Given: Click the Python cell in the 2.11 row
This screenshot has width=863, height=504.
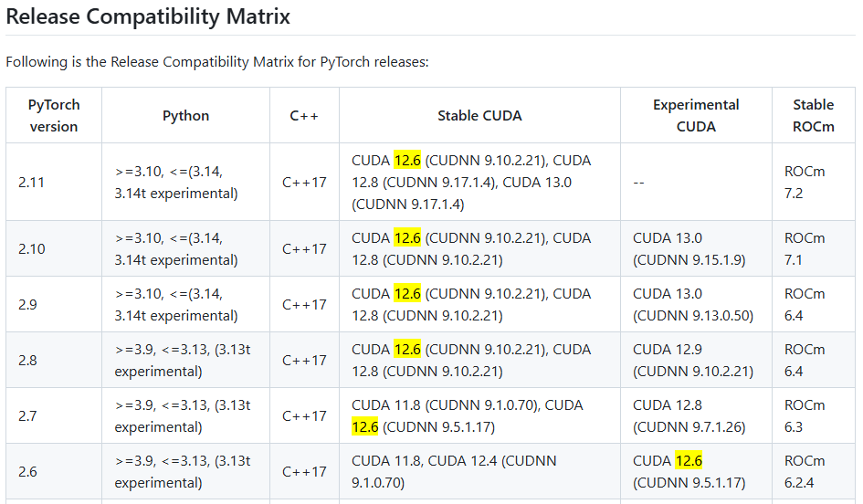Looking at the screenshot, I should 186,182.
